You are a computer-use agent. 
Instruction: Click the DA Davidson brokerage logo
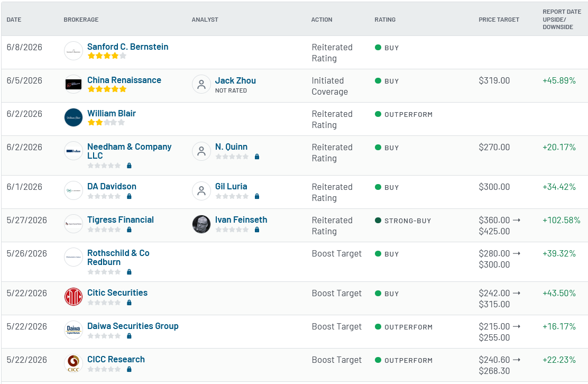(73, 190)
